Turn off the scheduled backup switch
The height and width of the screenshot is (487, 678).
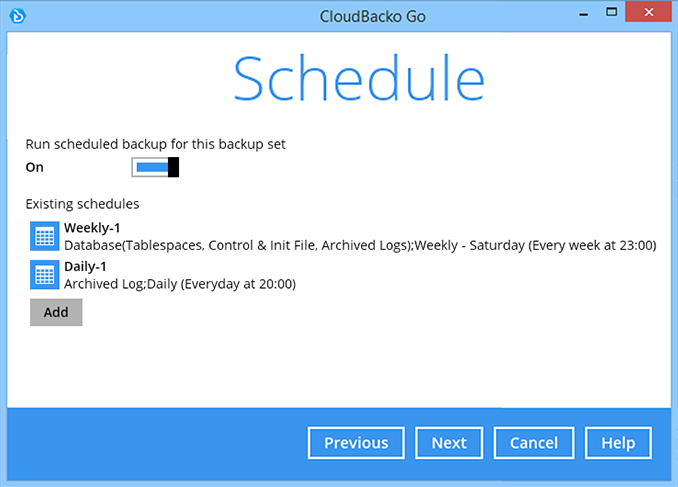click(155, 167)
